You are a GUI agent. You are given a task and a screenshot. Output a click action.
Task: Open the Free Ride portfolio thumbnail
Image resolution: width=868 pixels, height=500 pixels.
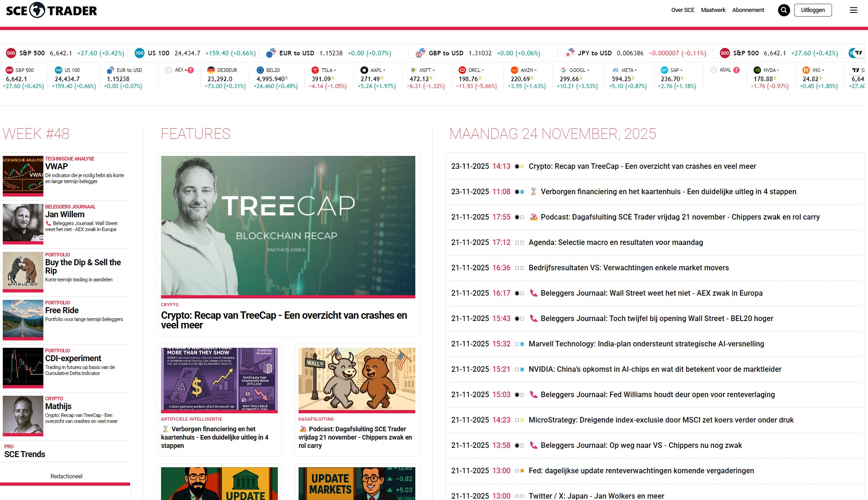23,319
